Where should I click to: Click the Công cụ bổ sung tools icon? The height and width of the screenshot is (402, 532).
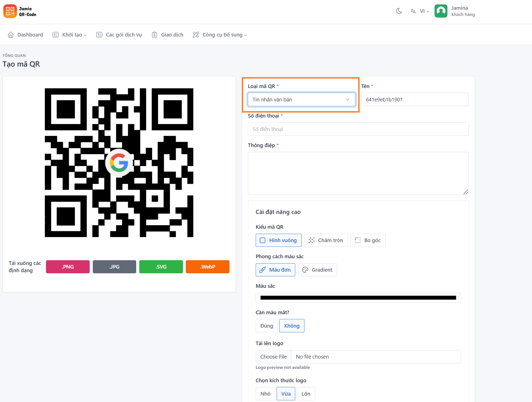(x=196, y=35)
